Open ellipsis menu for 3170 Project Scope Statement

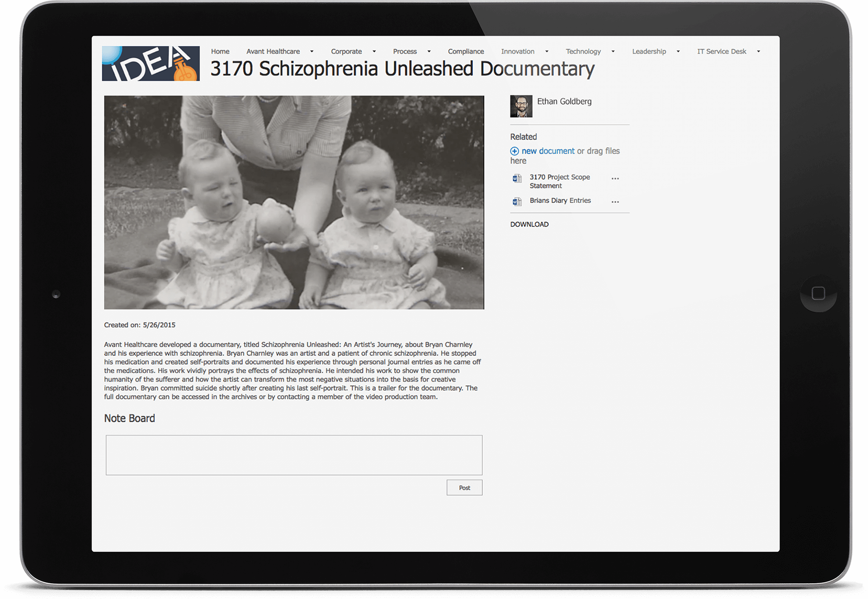click(x=615, y=178)
